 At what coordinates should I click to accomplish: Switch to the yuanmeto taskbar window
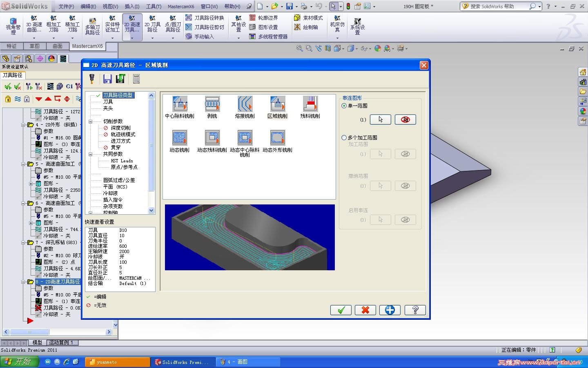click(x=118, y=362)
